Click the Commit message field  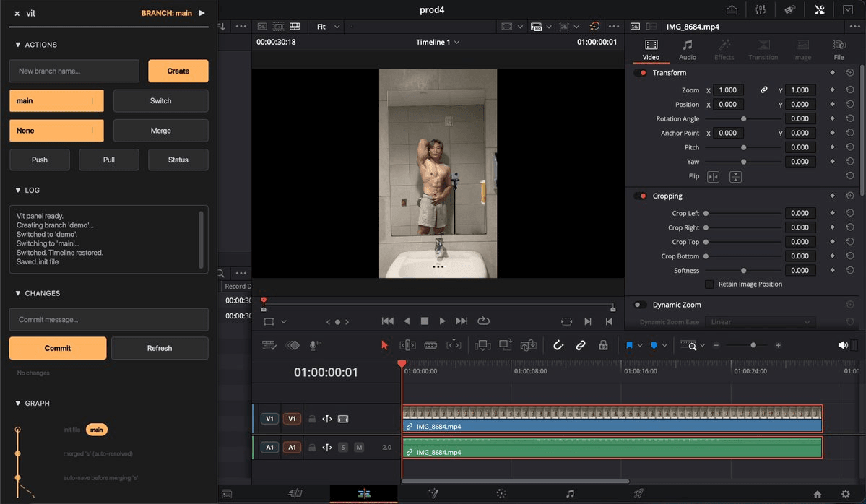click(x=109, y=320)
